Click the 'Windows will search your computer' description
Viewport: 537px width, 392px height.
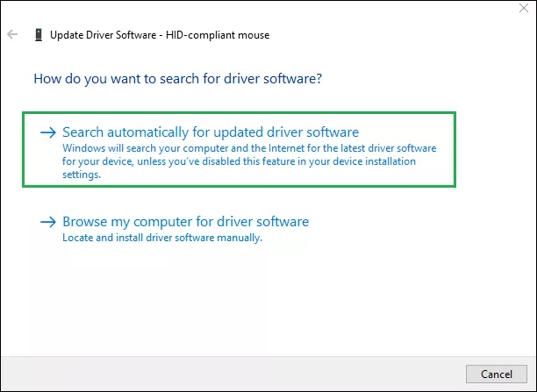(x=249, y=161)
